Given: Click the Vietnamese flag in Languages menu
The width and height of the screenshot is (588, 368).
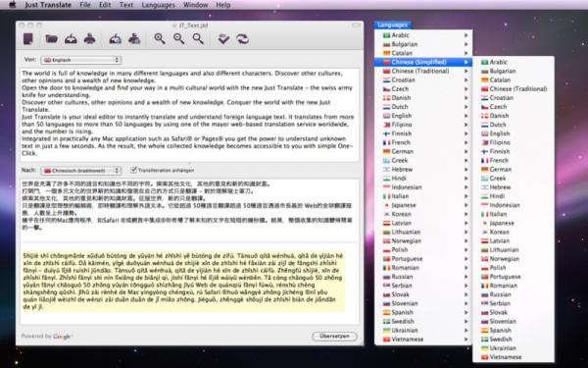Looking at the screenshot, I should point(386,340).
